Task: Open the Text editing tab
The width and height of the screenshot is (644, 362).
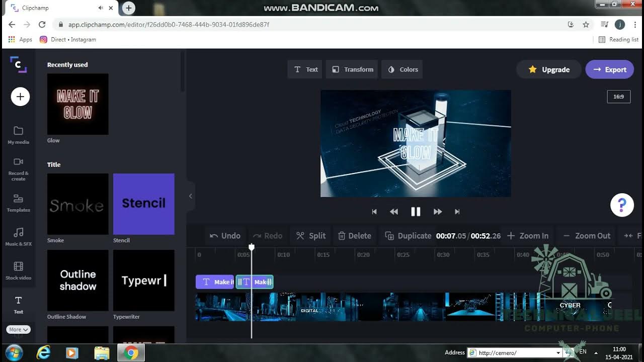Action: 305,69
